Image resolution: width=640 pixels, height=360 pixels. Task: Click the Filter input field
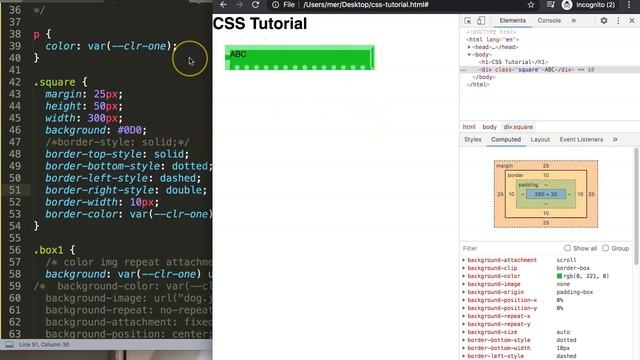point(510,248)
